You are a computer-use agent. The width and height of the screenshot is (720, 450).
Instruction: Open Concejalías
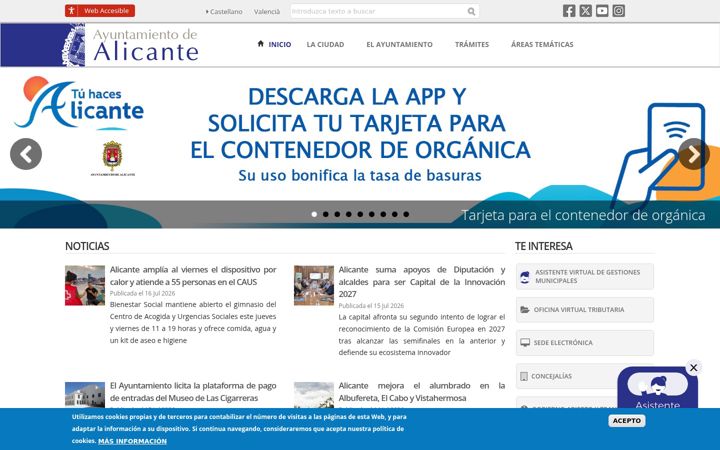(567, 376)
